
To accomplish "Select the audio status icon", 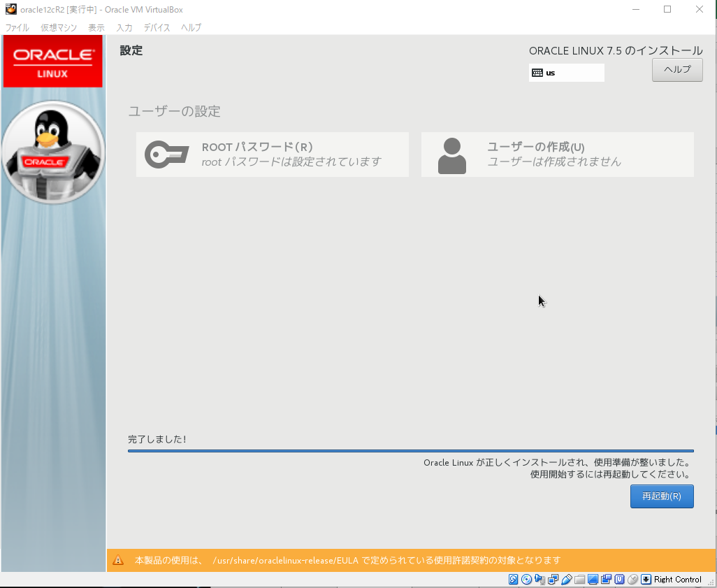I will (x=540, y=580).
